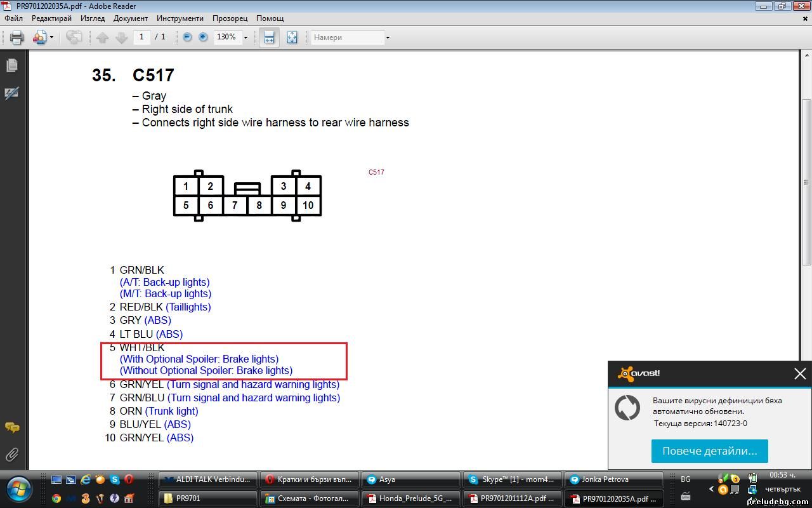Click the Print icon in toolbar
The image size is (812, 508).
coord(17,37)
